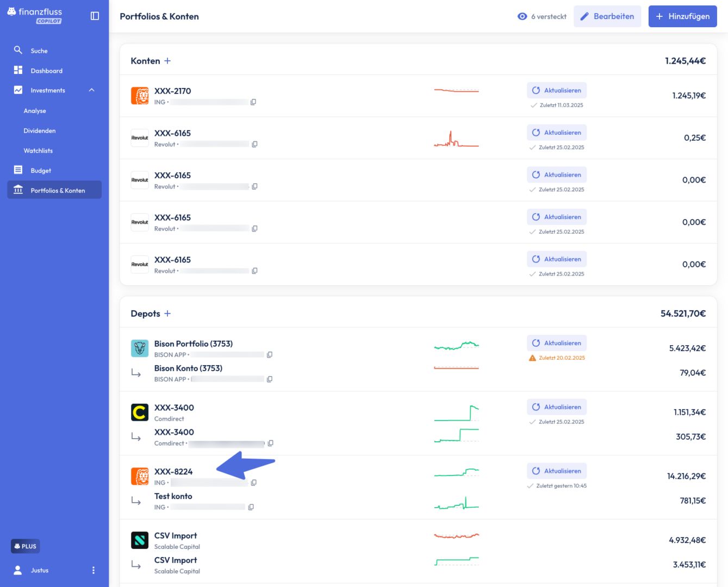The width and height of the screenshot is (728, 587).
Task: Click the Zuletzt gestern 10:45 status
Action: [557, 486]
